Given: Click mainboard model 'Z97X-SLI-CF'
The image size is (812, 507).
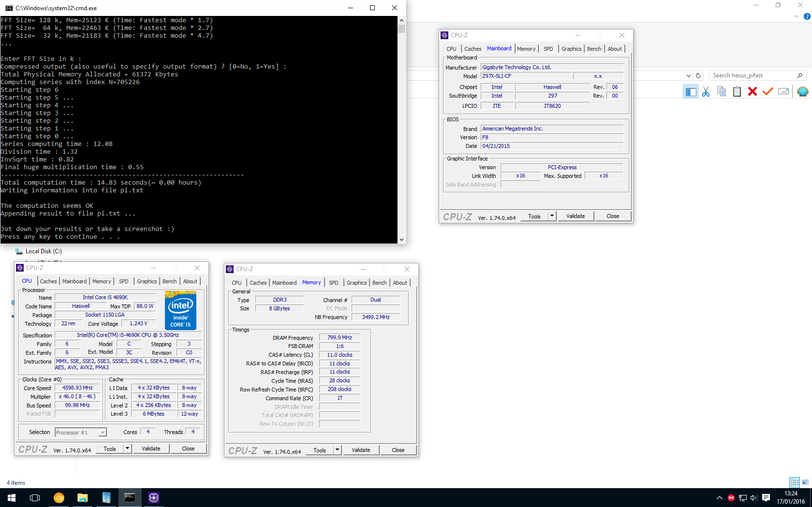Looking at the screenshot, I should tap(526, 76).
